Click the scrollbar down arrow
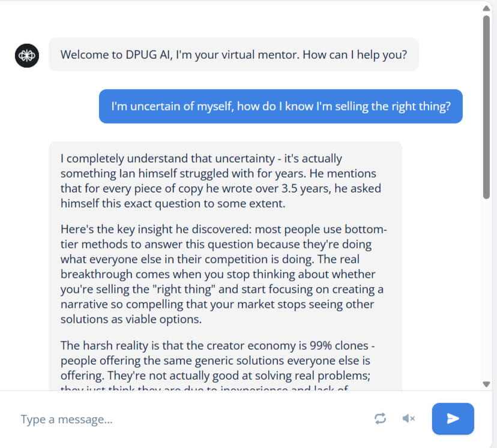 tap(486, 384)
